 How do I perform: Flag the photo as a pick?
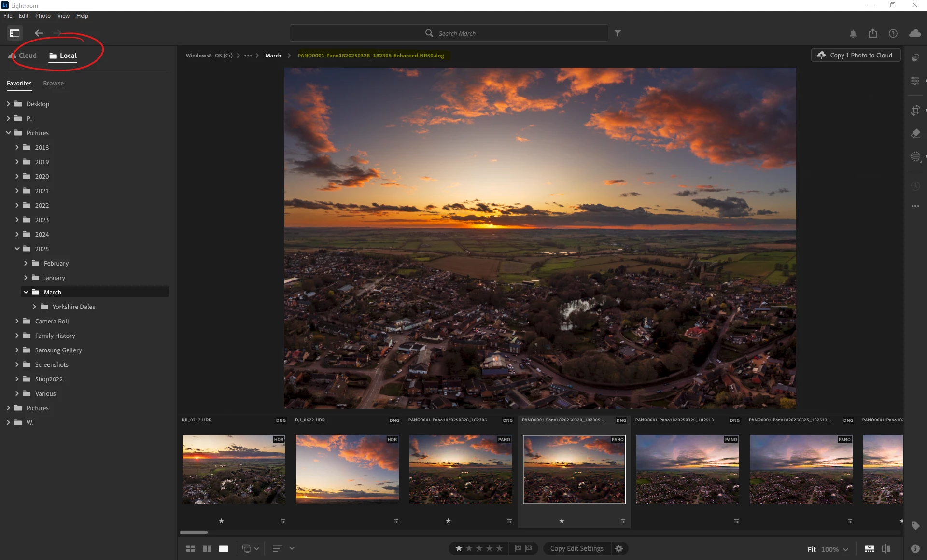(x=518, y=548)
